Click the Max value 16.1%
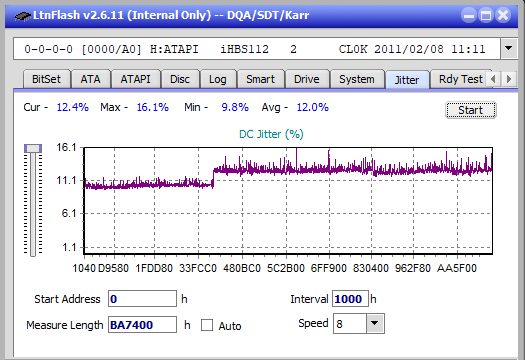The image size is (525, 360). (153, 107)
